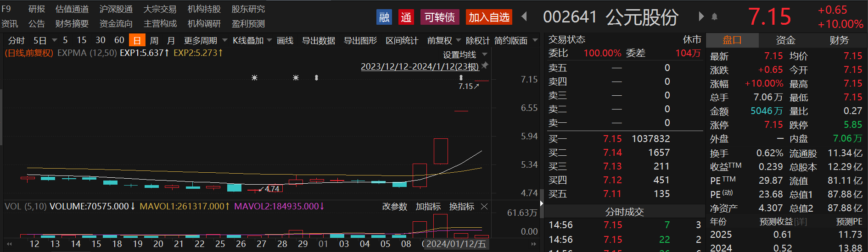Click the first star event marker on chart
This screenshot has width=868, height=252.
(254, 78)
